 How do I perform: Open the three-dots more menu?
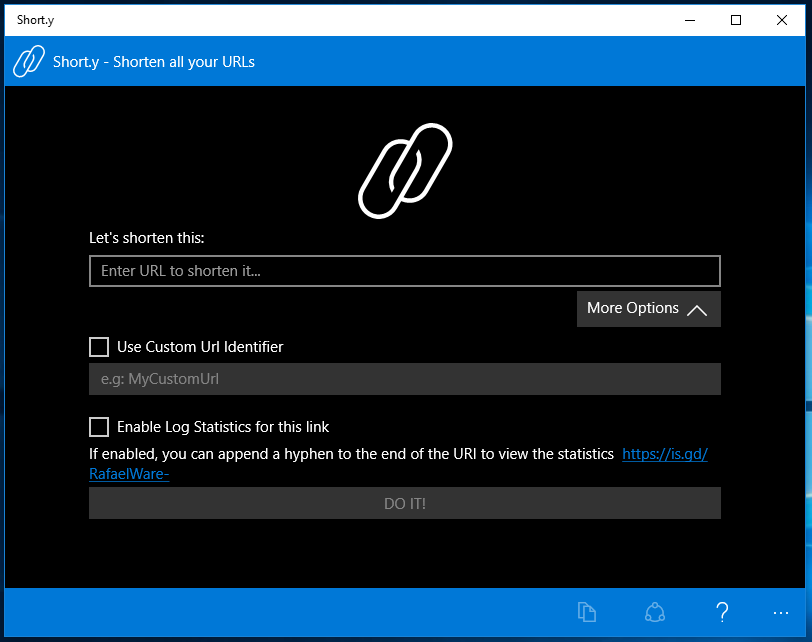[x=780, y=613]
